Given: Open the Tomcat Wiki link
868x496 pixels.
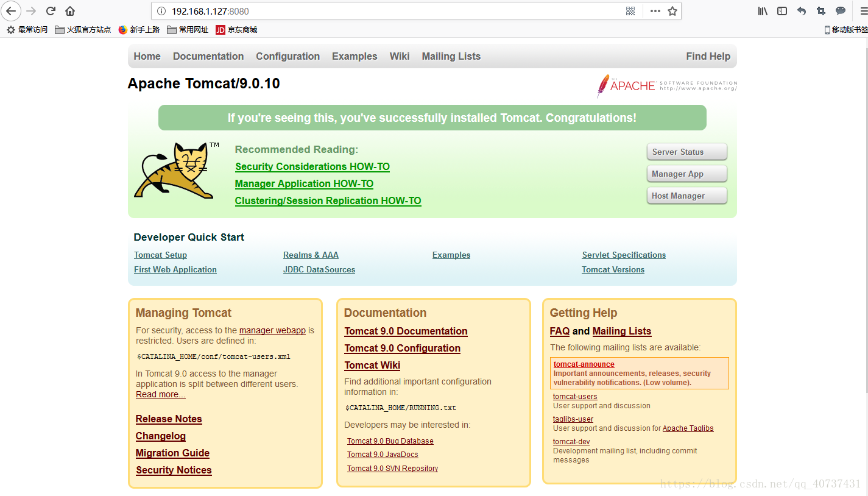Looking at the screenshot, I should click(372, 365).
